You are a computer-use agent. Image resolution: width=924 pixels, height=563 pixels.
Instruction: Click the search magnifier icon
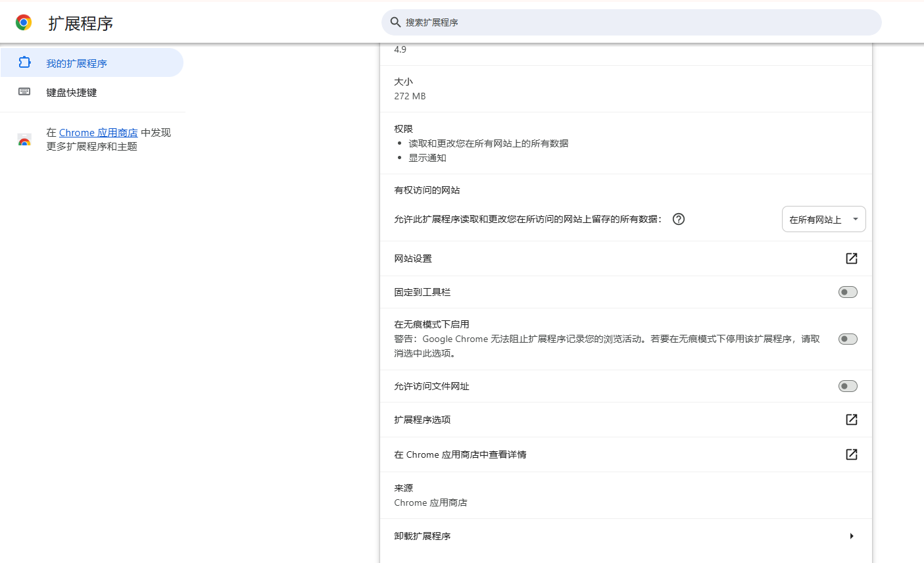point(395,22)
